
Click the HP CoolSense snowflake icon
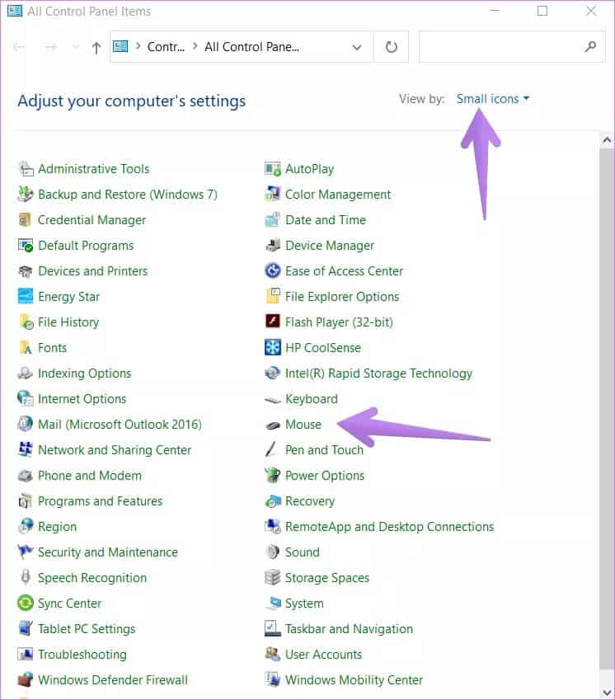[x=273, y=348]
